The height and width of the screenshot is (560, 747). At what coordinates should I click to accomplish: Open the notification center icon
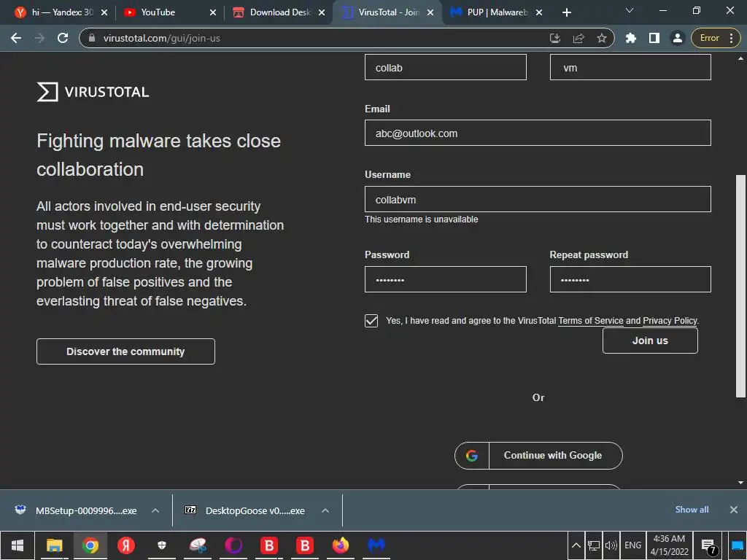point(708,546)
